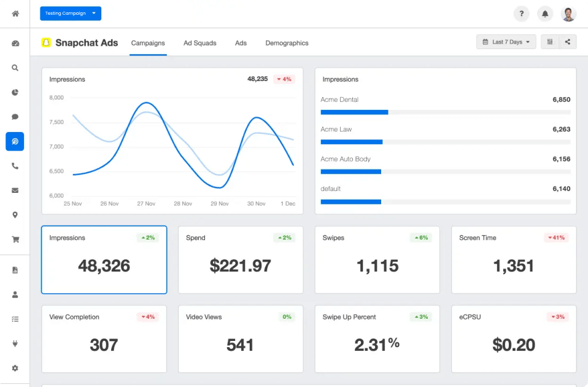Open the user profile avatar menu
This screenshot has width=588, height=387.
coord(568,14)
